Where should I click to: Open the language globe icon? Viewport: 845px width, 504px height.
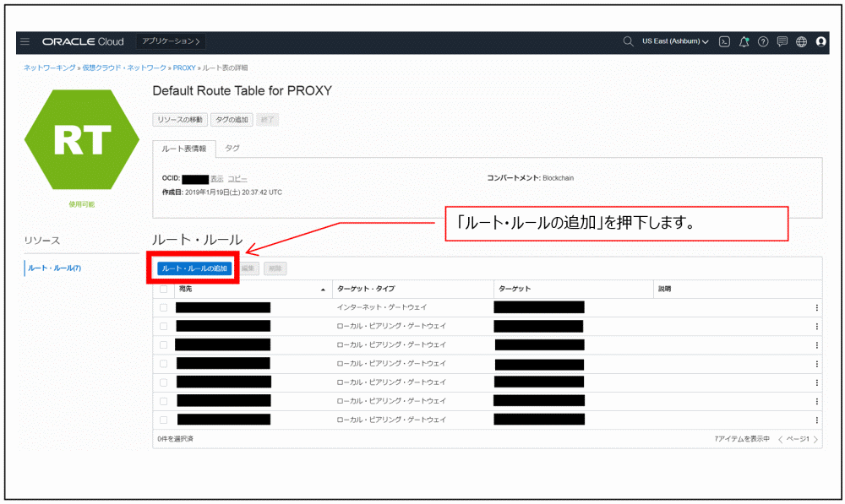(801, 41)
